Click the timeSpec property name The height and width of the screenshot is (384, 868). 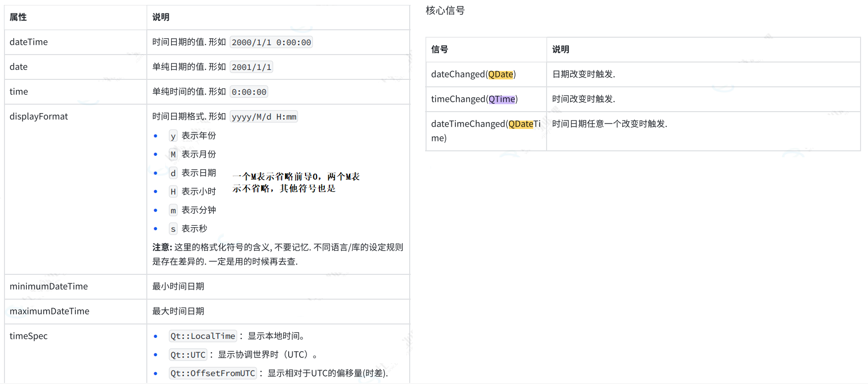[29, 336]
